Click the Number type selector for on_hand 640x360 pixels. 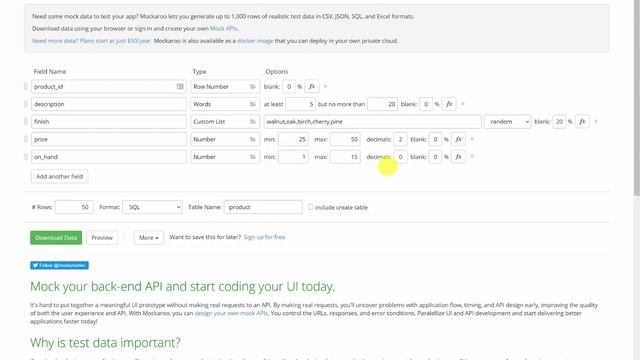coord(225,157)
